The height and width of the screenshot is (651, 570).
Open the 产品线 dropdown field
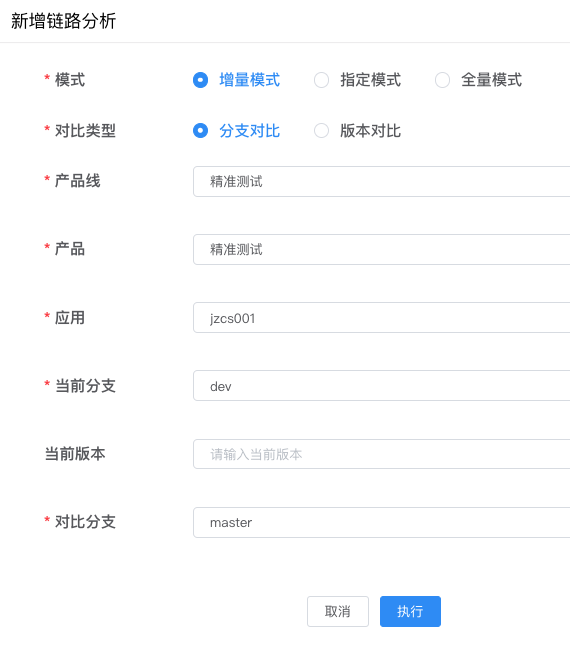coord(382,181)
